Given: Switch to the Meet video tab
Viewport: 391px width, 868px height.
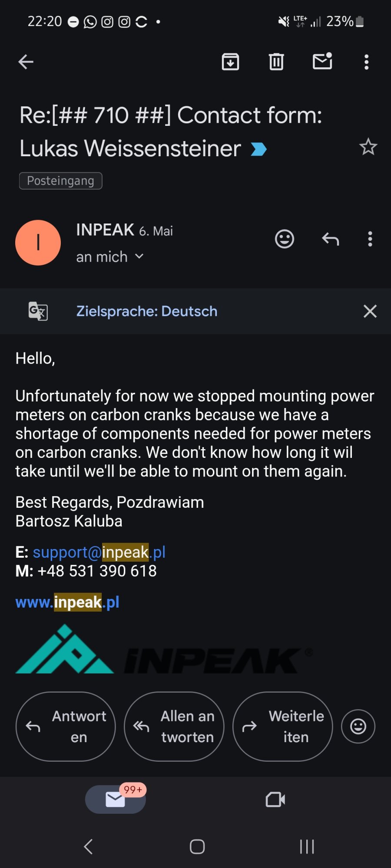Looking at the screenshot, I should [x=275, y=799].
